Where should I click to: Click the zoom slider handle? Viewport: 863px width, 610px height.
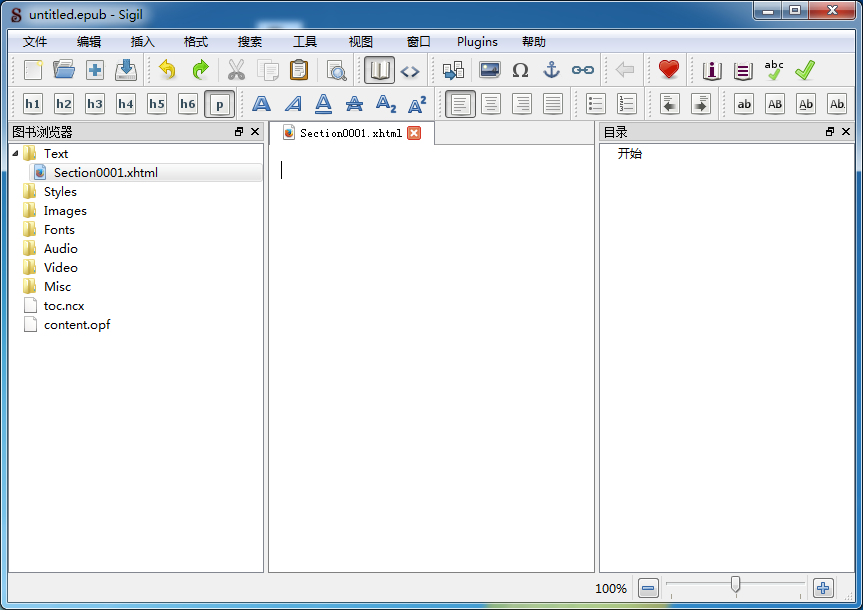coord(736,584)
